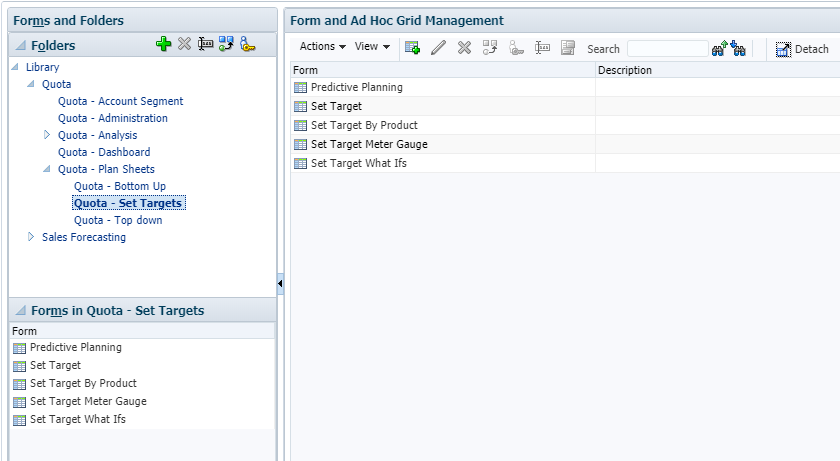
Task: Collapse the Folders panel header triangle
Action: pyautogui.click(x=20, y=46)
